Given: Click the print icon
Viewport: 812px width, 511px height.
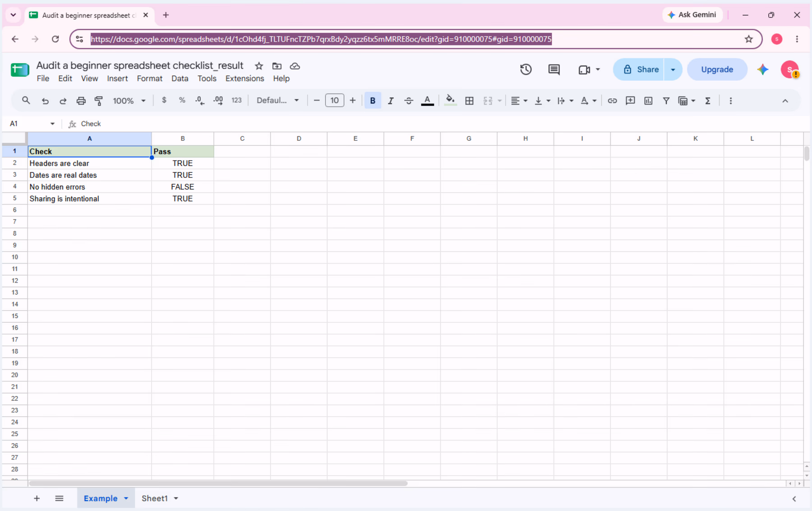Looking at the screenshot, I should pos(81,101).
